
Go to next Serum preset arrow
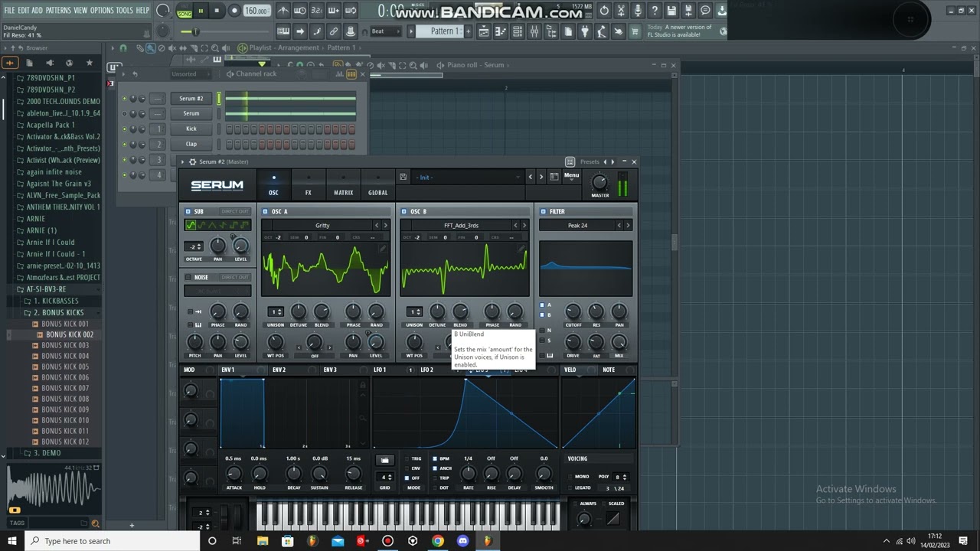coord(541,177)
